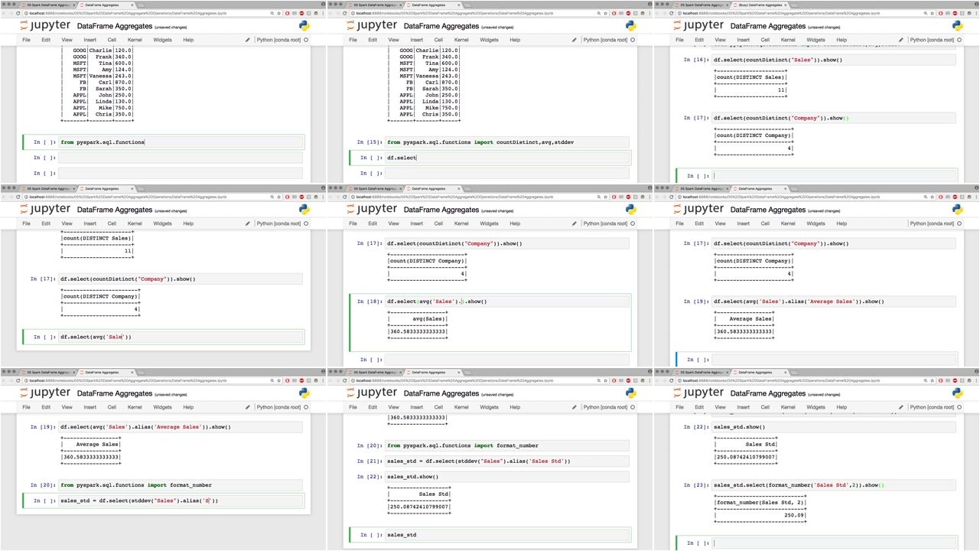Click bookmark star in window showing In [23]

(x=932, y=380)
